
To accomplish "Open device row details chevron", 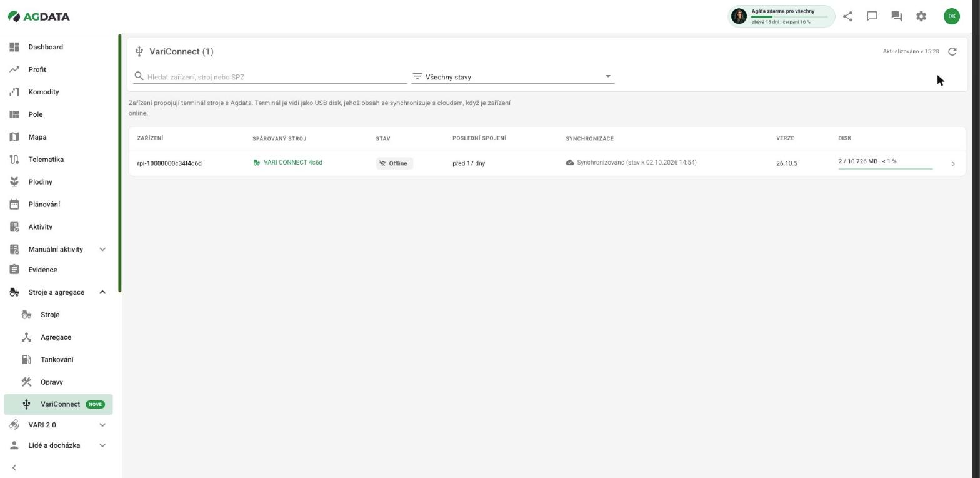I will pos(953,164).
